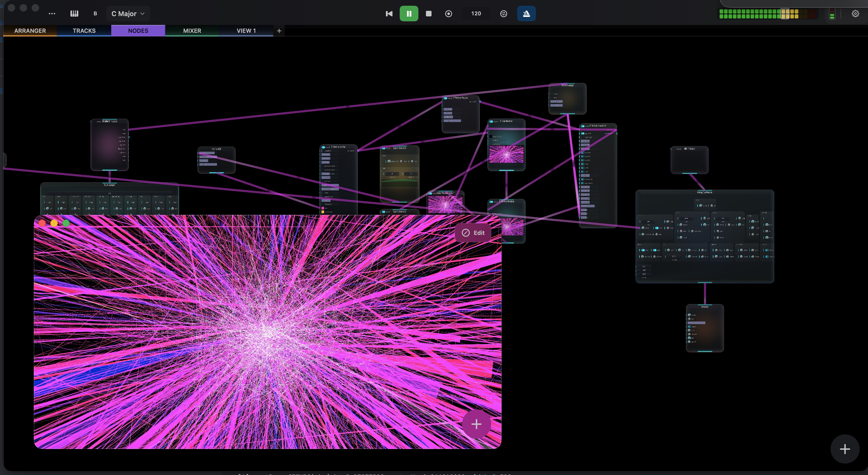Click the P Line Renderer preview thumbnail
Viewport: 868px width, 475px height.
pyautogui.click(x=507, y=154)
